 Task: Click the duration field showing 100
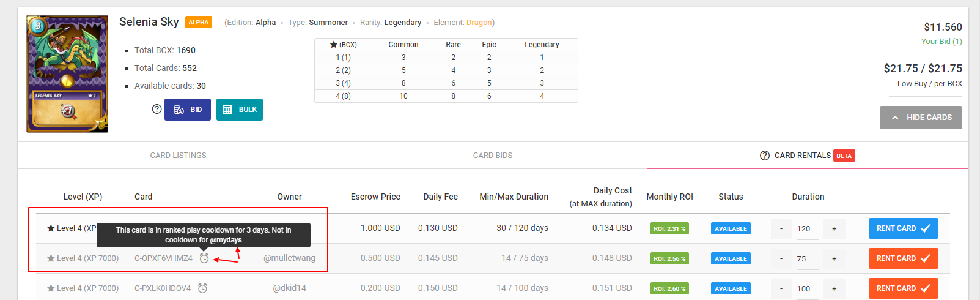point(806,289)
